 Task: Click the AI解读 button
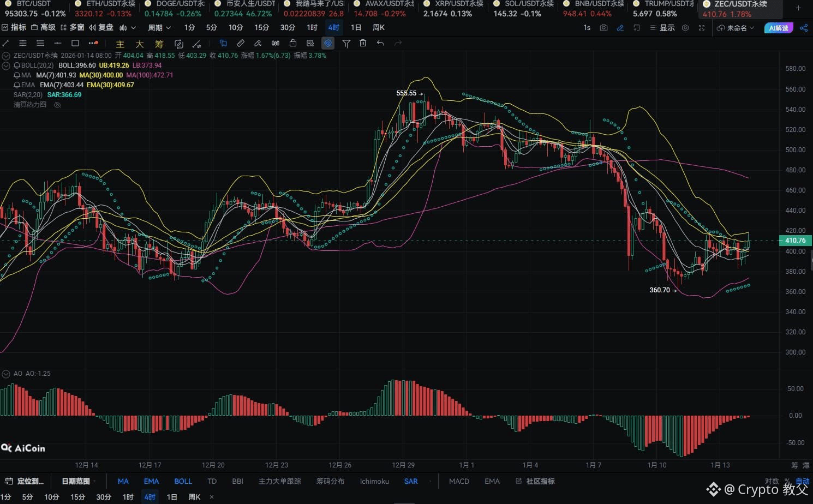coord(779,28)
